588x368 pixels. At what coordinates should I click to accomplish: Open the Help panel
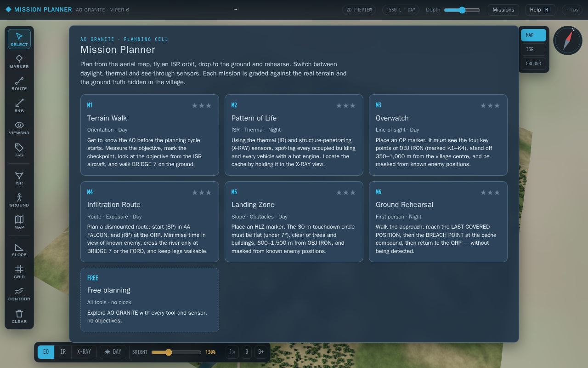[x=540, y=10]
